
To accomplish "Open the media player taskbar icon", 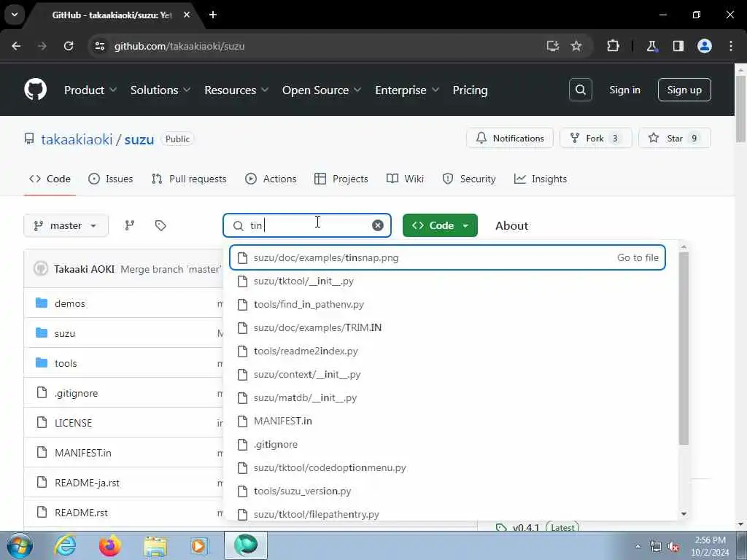I will click(x=199, y=545).
